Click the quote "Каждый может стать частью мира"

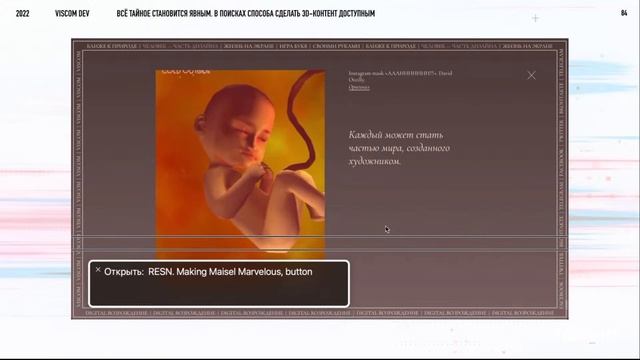(399, 148)
